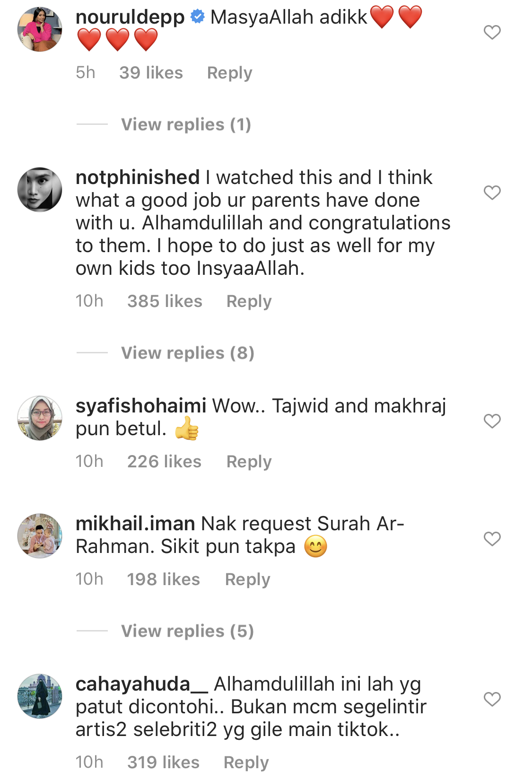Reply to nouruldepp's comment
The width and height of the screenshot is (532, 780).
(x=229, y=73)
